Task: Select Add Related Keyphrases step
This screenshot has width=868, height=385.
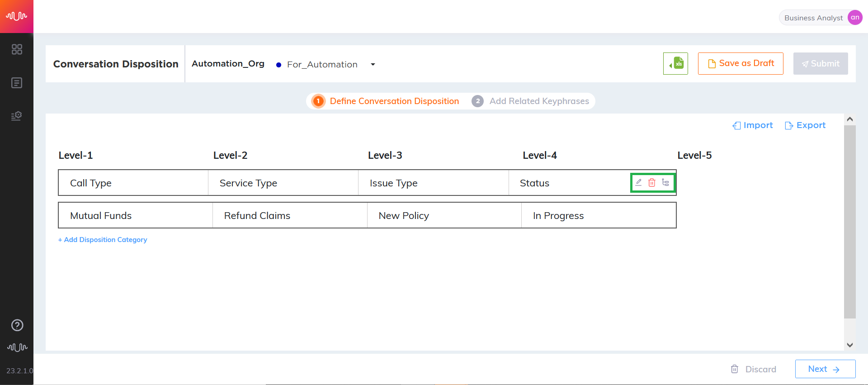Action: 530,101
